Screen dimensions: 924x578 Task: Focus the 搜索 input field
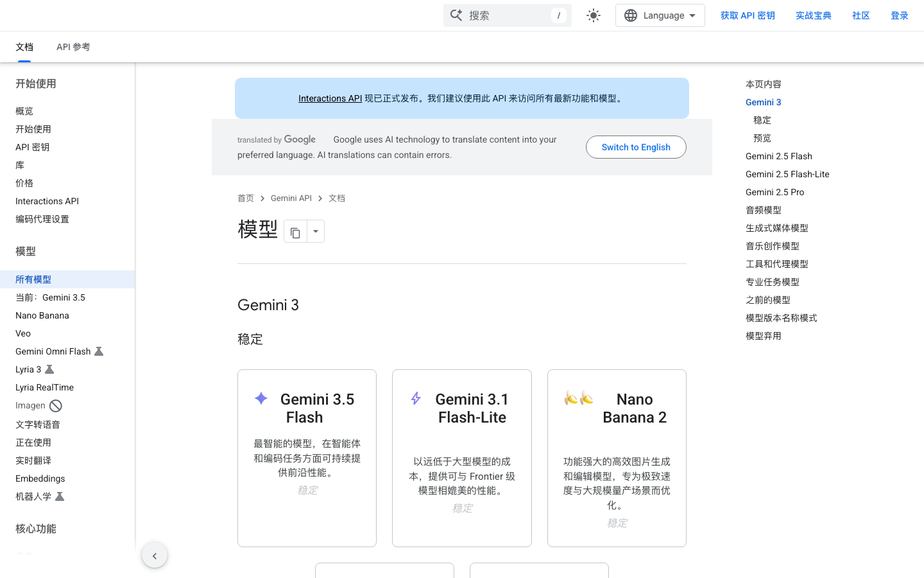click(508, 15)
